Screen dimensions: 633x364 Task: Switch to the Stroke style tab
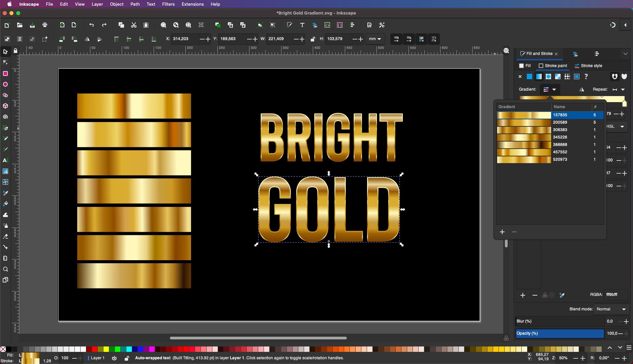click(588, 66)
